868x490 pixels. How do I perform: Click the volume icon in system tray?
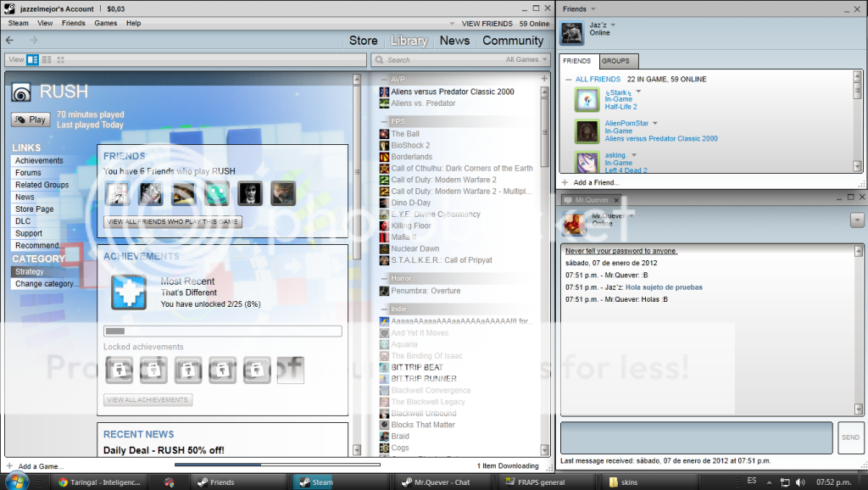800,482
